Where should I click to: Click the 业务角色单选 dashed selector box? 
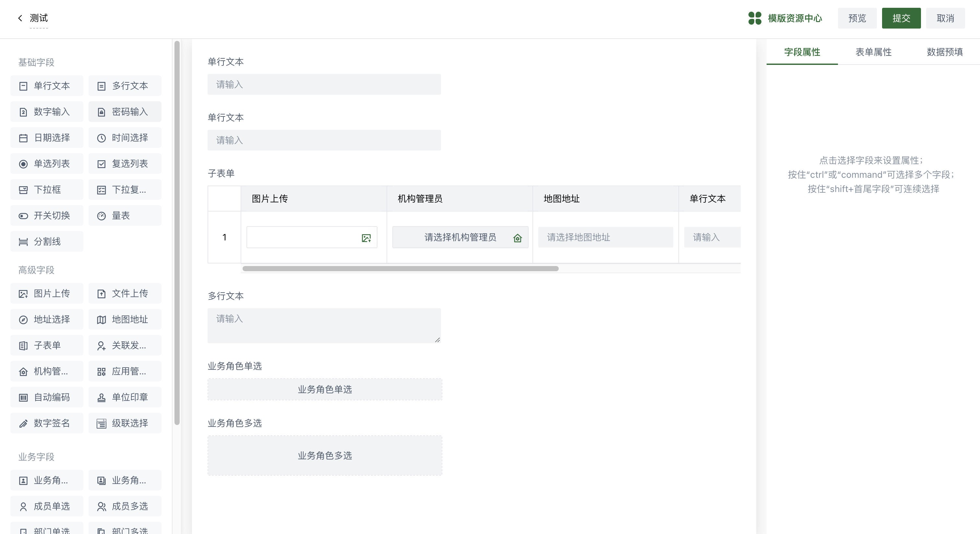coord(325,389)
